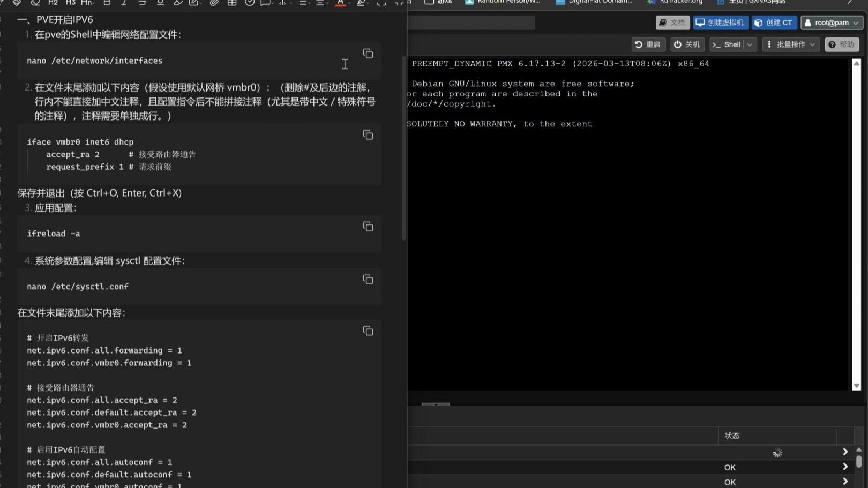Click 创建虚拟机 to create a VM

click(x=720, y=22)
